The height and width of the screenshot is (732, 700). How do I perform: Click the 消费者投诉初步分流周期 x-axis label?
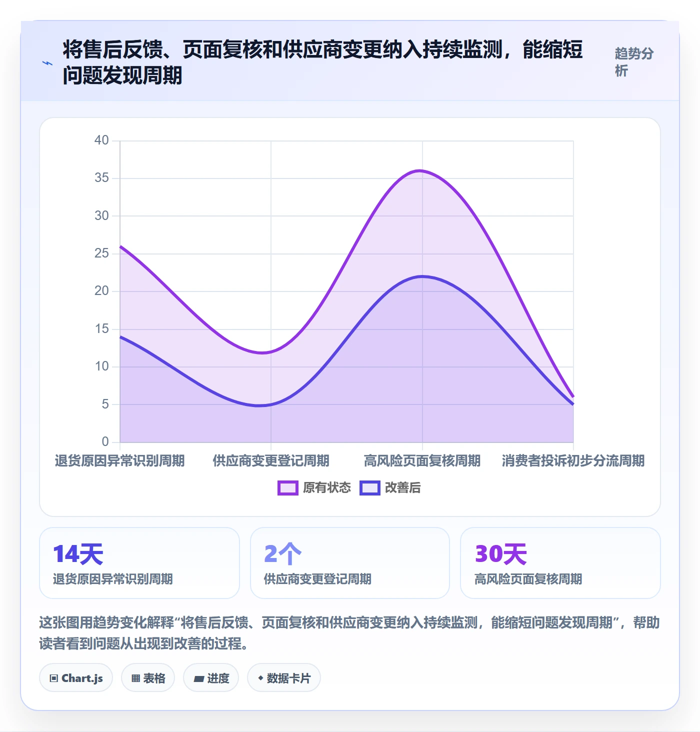[573, 460]
